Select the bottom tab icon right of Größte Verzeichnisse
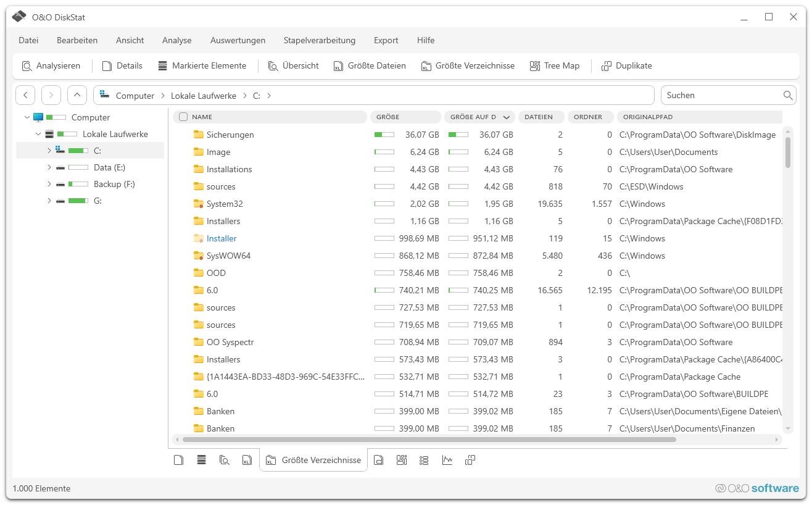The image size is (812, 505). [379, 460]
